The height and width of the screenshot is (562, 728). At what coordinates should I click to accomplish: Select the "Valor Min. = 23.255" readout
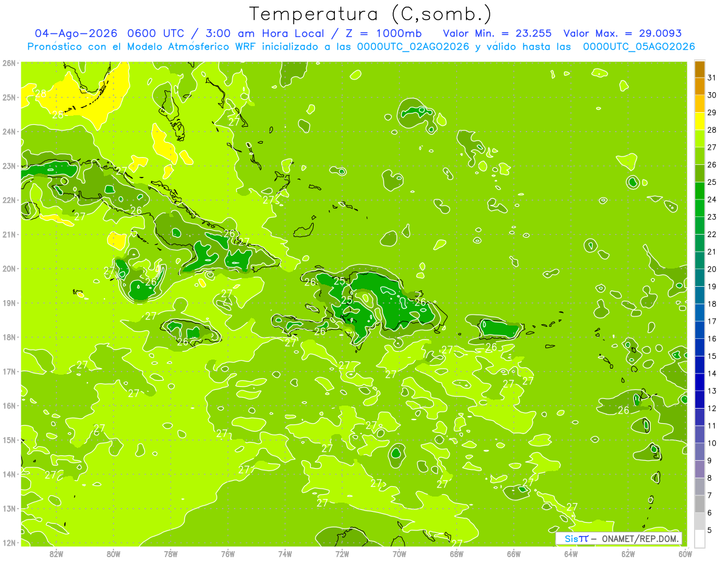497,33
